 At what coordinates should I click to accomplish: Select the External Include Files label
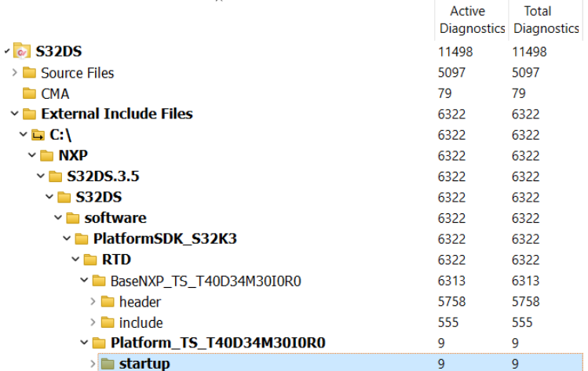point(117,114)
